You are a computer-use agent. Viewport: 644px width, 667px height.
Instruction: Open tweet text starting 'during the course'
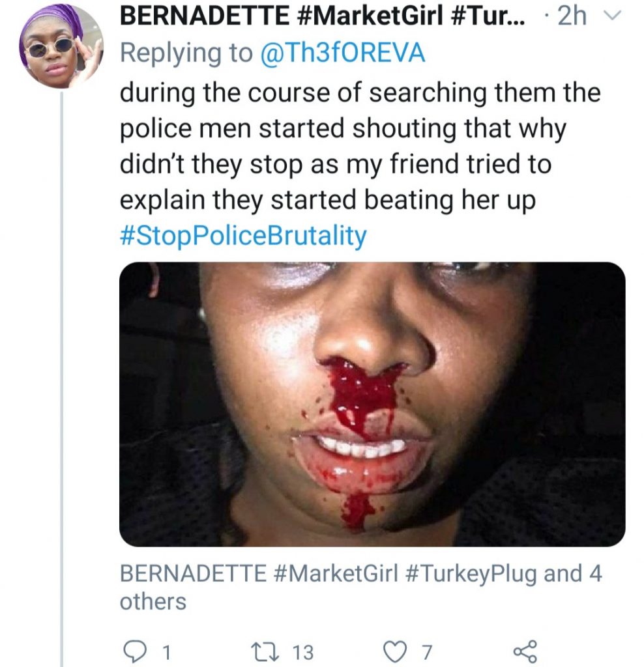[x=360, y=93]
